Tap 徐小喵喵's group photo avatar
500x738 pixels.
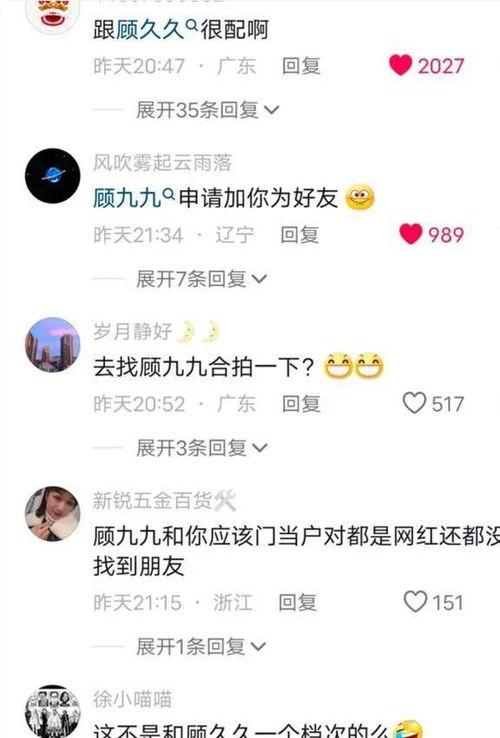(53, 711)
